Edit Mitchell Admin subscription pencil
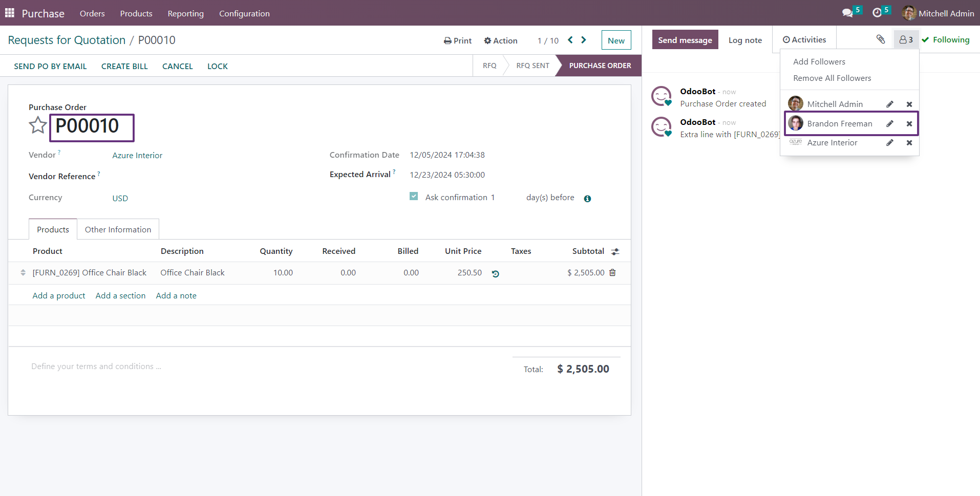The image size is (980, 496). click(890, 104)
